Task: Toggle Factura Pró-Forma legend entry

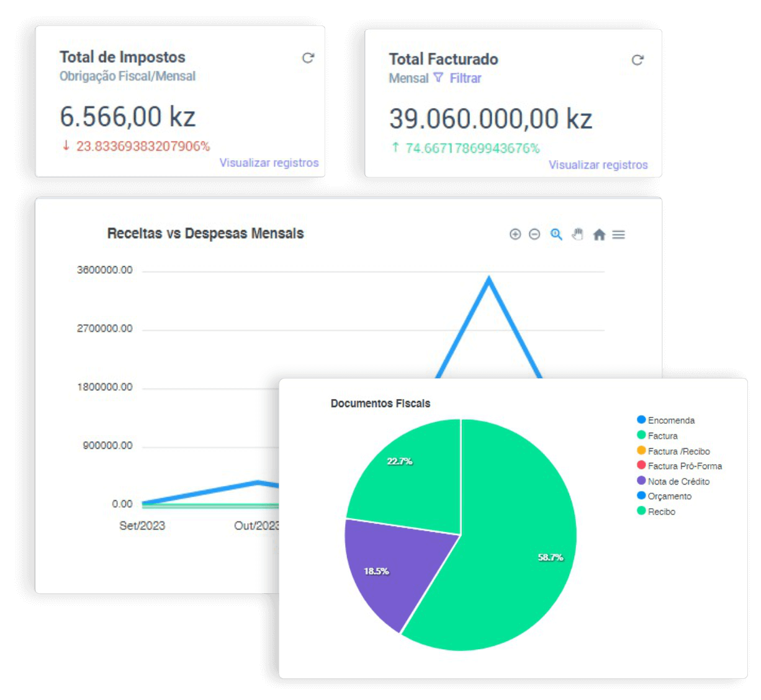Action: pyautogui.click(x=684, y=466)
